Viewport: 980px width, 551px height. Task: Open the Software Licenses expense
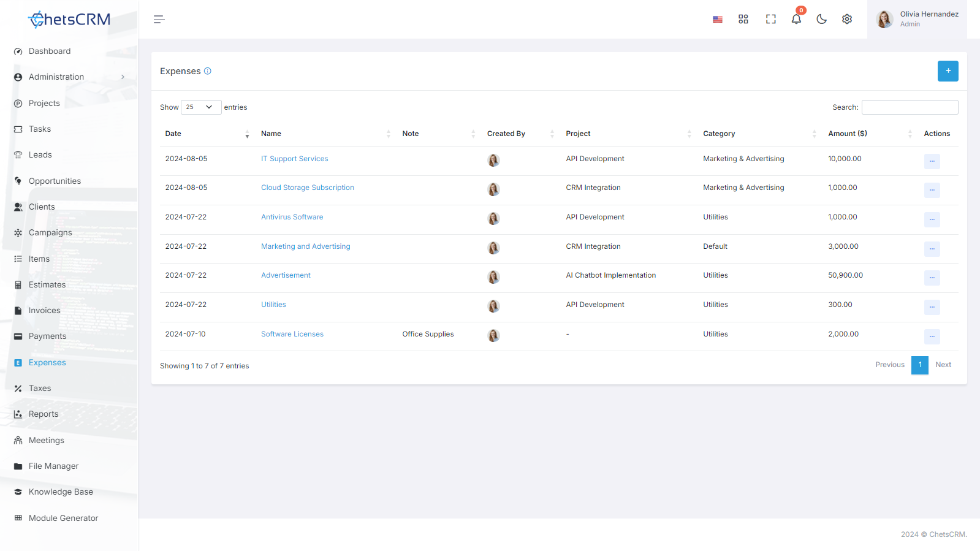point(292,334)
